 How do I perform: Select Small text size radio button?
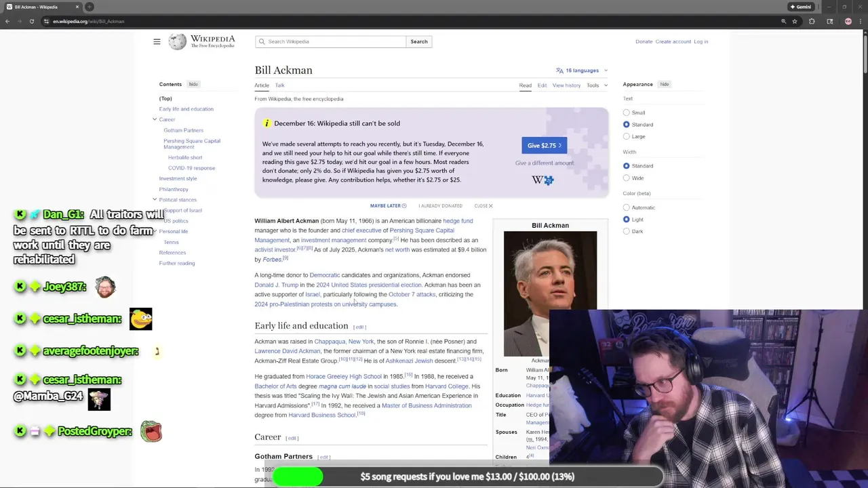pos(626,113)
